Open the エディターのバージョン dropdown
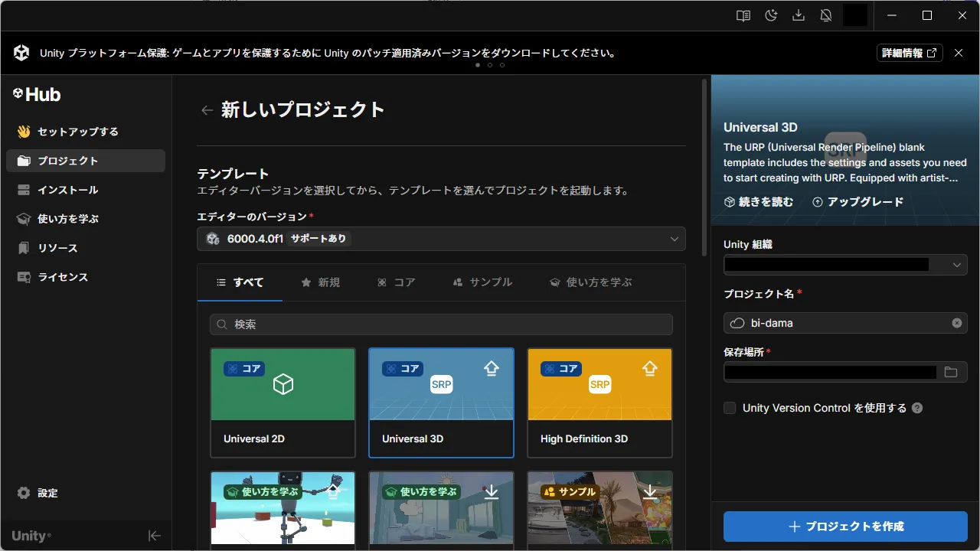The width and height of the screenshot is (980, 551). 440,239
